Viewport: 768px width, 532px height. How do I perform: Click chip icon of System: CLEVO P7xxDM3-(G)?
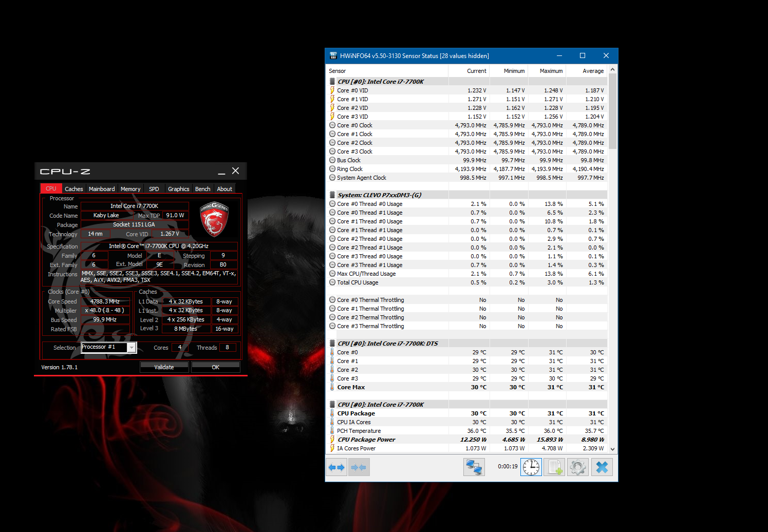click(332, 195)
